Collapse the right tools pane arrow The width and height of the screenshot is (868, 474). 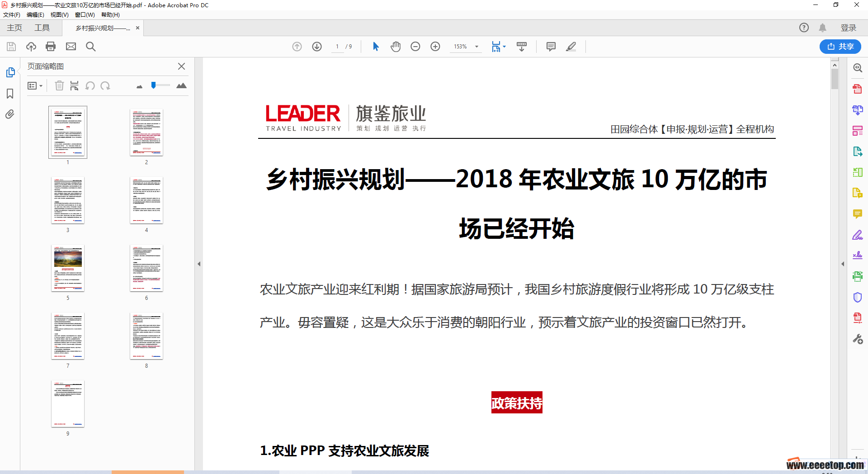tap(843, 264)
